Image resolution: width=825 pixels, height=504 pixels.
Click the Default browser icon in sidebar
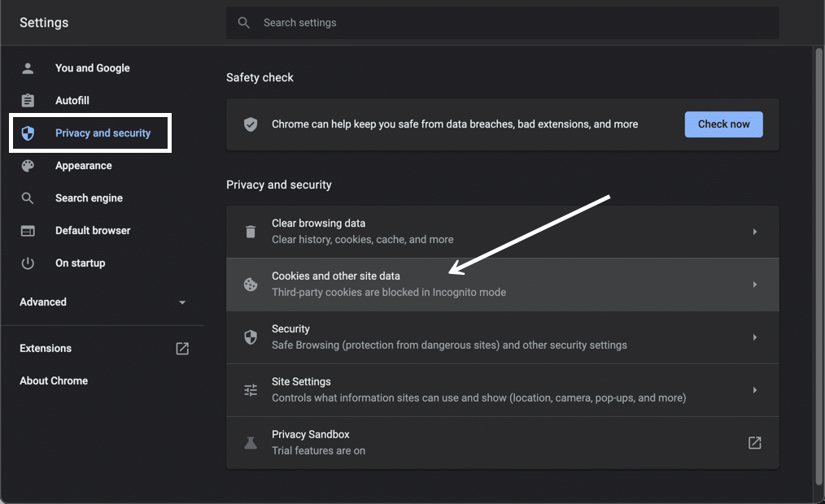[27, 230]
